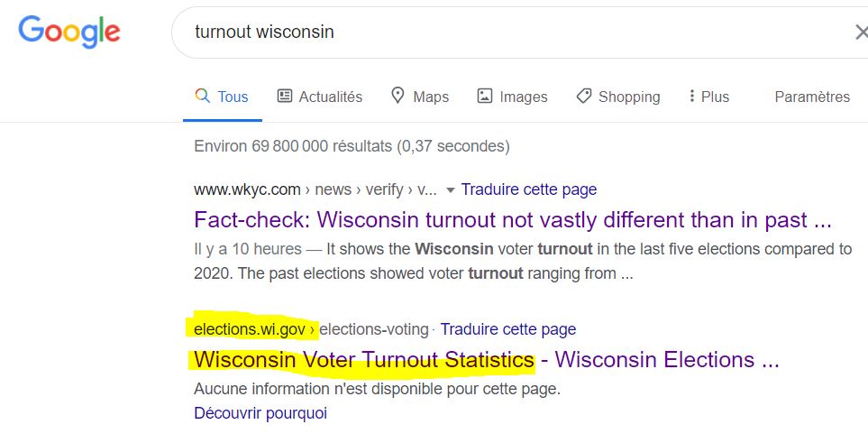
Task: Open Fact-check Wisconsin turnout result
Action: tap(513, 220)
